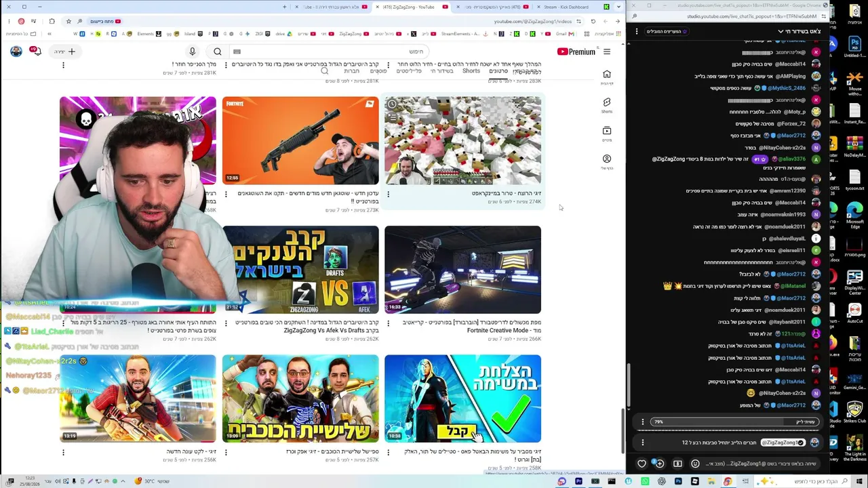Open the channel's Posts (פוסטים) tab
This screenshot has height=488, width=868.
point(378,71)
